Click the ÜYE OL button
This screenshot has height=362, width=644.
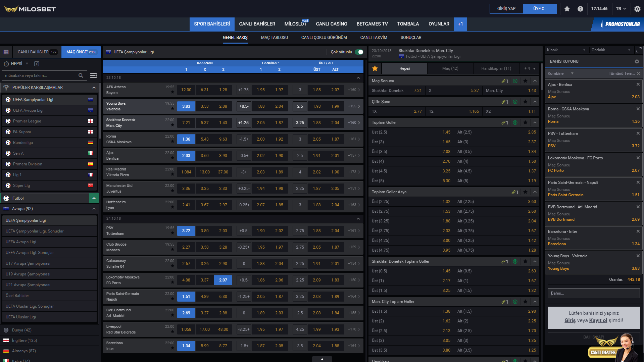(540, 9)
